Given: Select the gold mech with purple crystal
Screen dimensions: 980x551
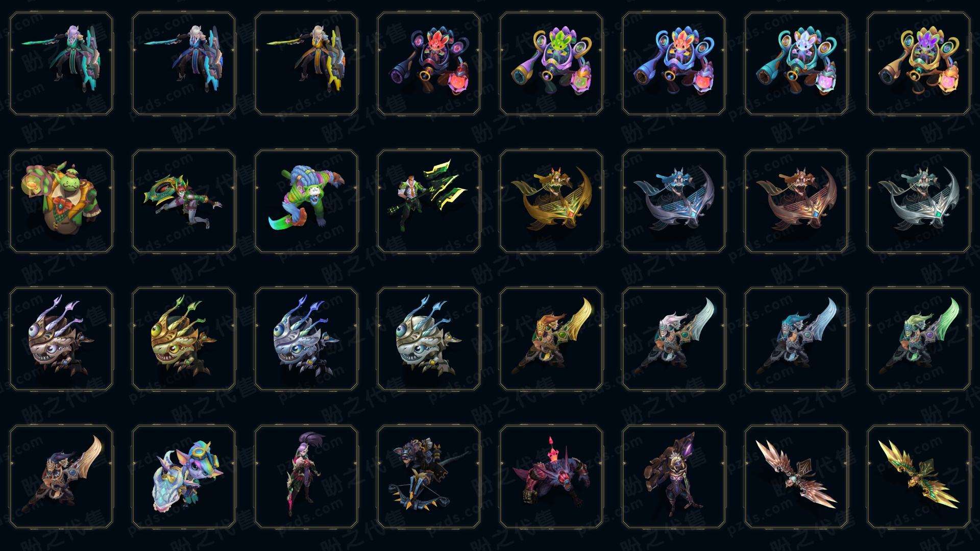Looking at the screenshot, I should click(919, 63).
